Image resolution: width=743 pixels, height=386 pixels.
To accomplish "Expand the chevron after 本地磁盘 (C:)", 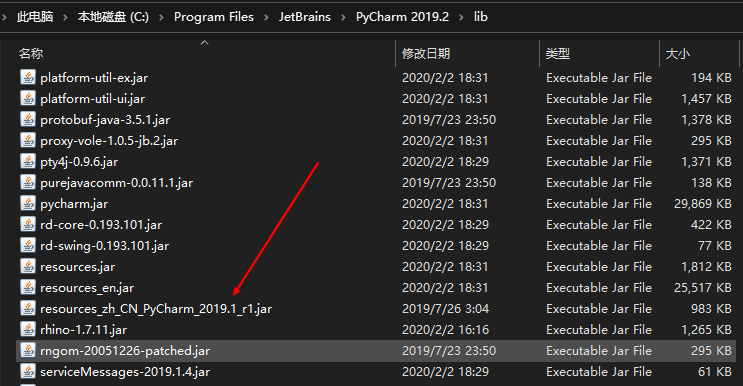I will click(x=162, y=18).
